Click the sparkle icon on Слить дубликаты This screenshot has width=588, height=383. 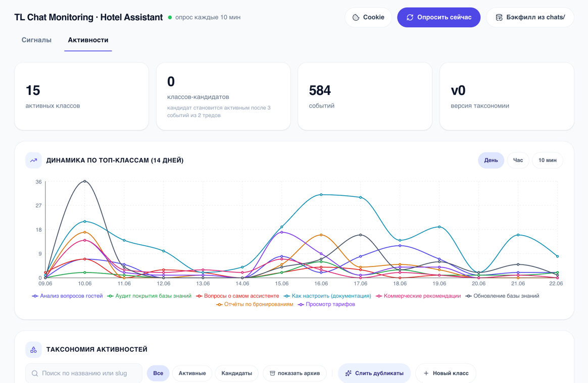[x=349, y=373]
